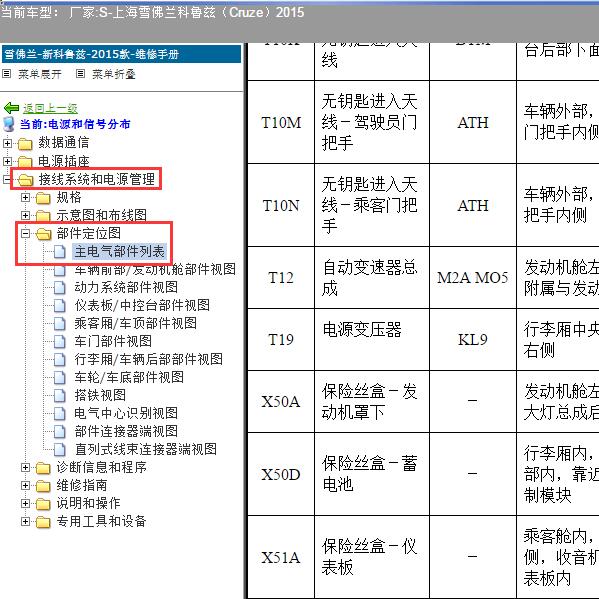Click the 部件定位图 open folder icon
Screen dimensions: 599x599
coord(43,234)
